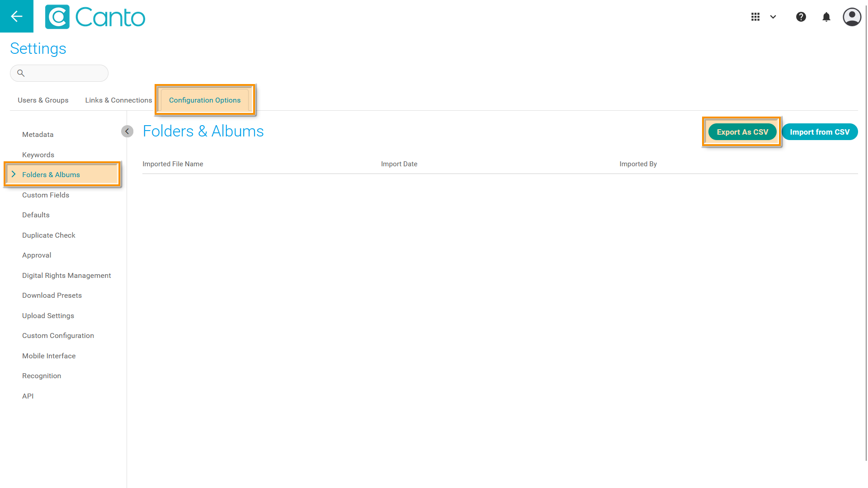Switch to the Users & Groups tab

43,100
